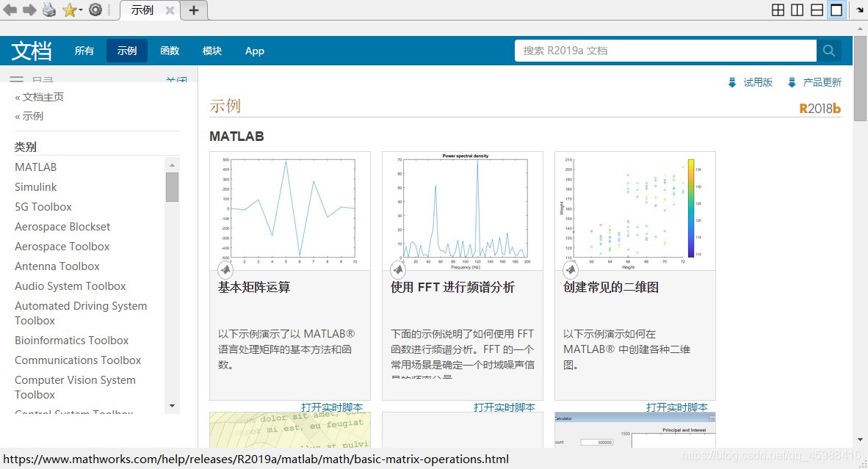
Task: Open the 2D scatter plot thumbnail
Action: [x=635, y=211]
